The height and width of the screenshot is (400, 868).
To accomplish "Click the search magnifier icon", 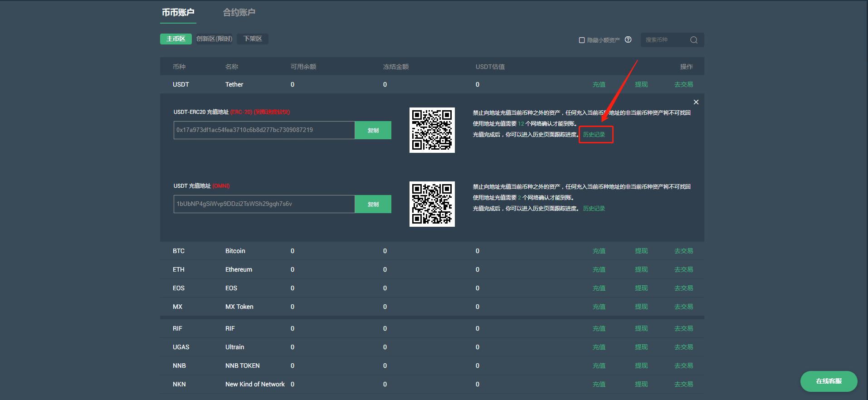I will pos(694,40).
